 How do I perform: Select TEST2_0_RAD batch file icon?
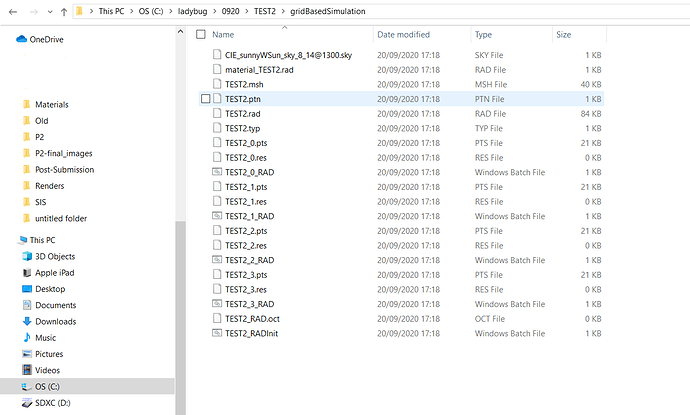(x=217, y=172)
